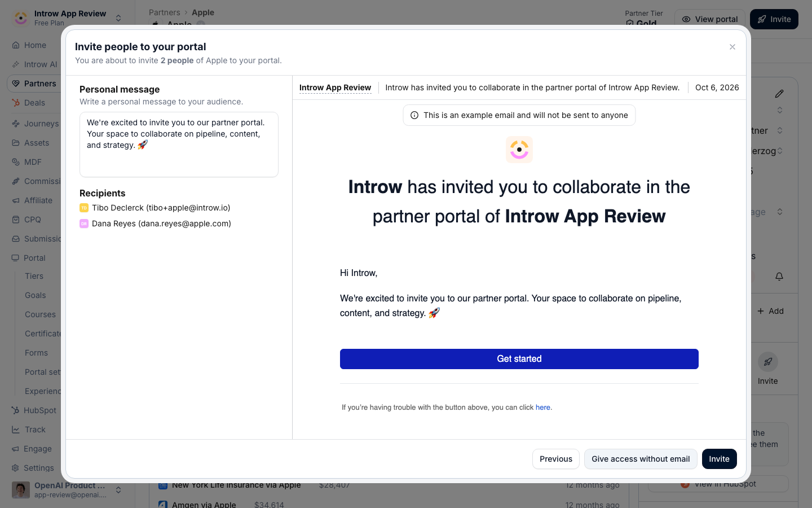Click the top-right Invite rocket button

click(x=774, y=19)
